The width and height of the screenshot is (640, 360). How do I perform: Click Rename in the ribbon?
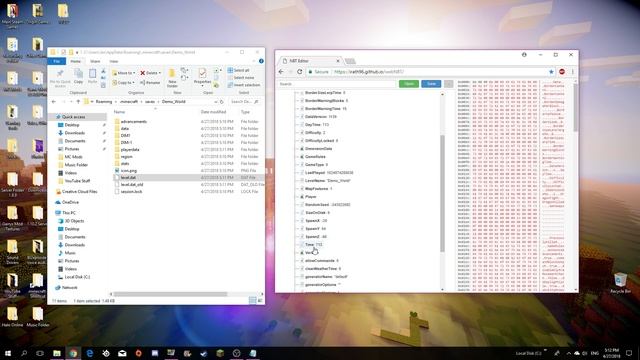point(150,82)
